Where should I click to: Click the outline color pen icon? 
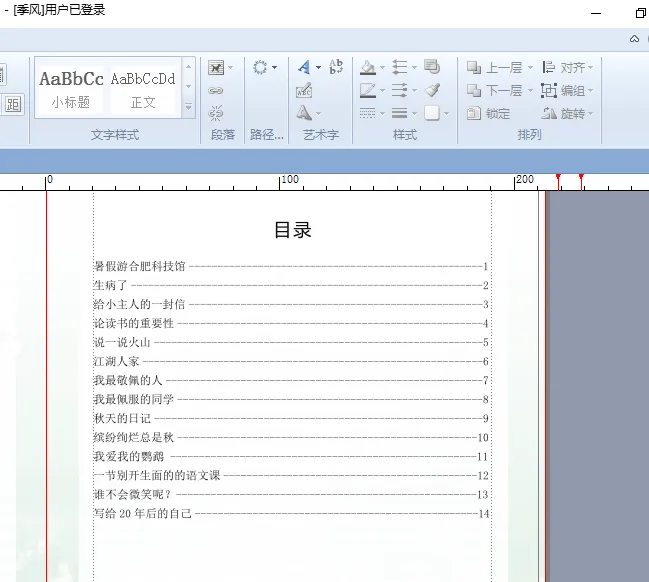[368, 91]
